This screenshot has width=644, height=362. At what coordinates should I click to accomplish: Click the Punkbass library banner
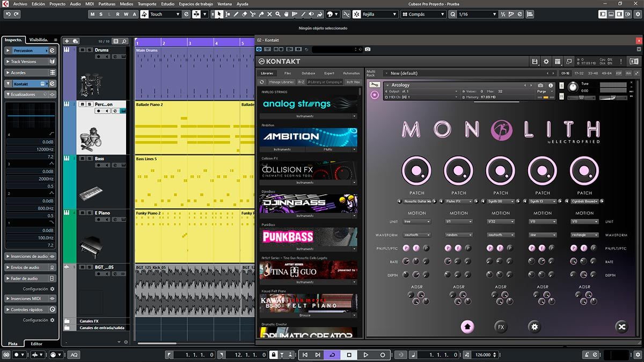point(309,237)
